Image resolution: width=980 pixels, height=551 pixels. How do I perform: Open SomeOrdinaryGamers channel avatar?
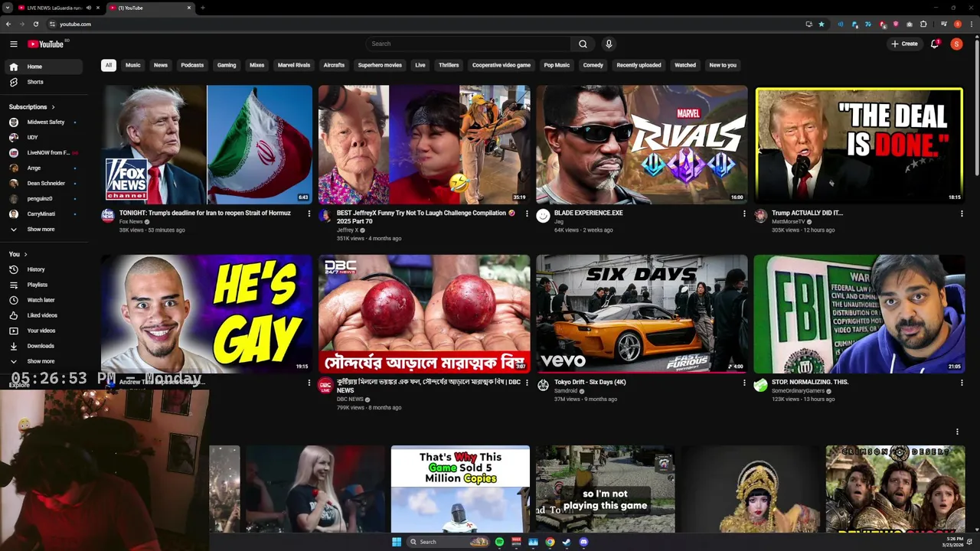point(760,385)
